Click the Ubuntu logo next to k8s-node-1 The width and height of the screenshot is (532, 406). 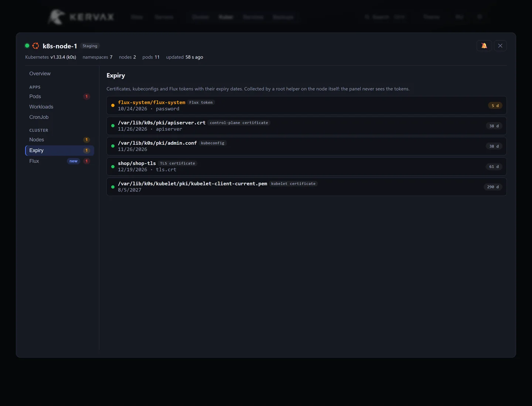coord(35,46)
